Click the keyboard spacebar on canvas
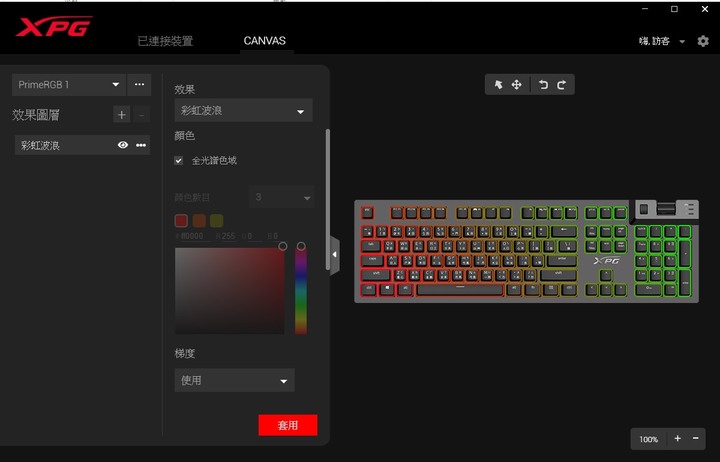720x462 pixels. coord(460,289)
